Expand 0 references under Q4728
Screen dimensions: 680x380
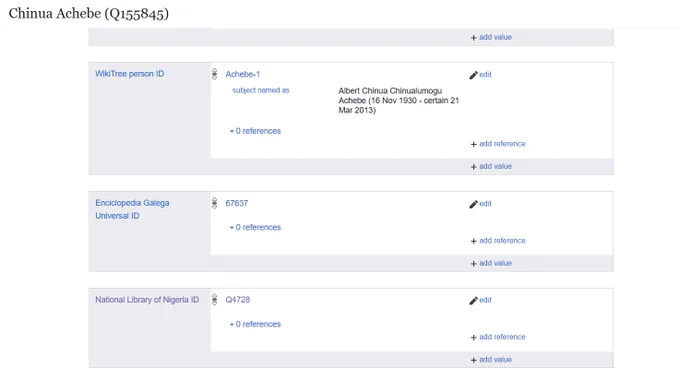pyautogui.click(x=255, y=324)
